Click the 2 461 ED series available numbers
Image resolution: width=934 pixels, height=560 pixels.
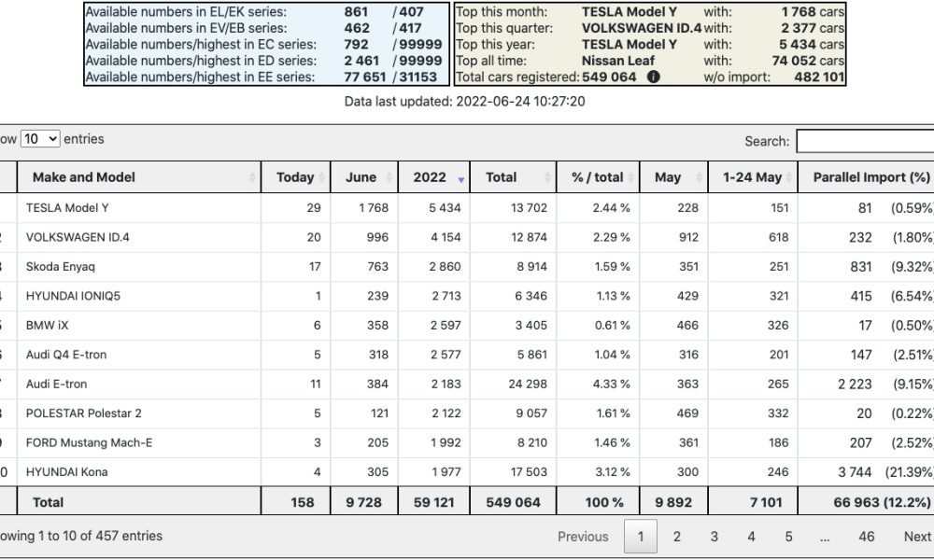(x=361, y=61)
